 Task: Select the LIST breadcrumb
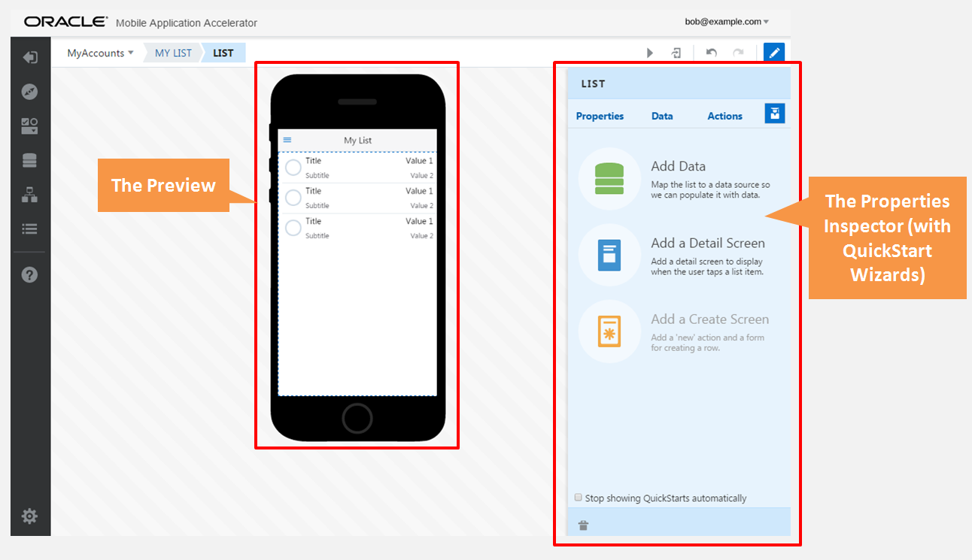click(x=223, y=53)
